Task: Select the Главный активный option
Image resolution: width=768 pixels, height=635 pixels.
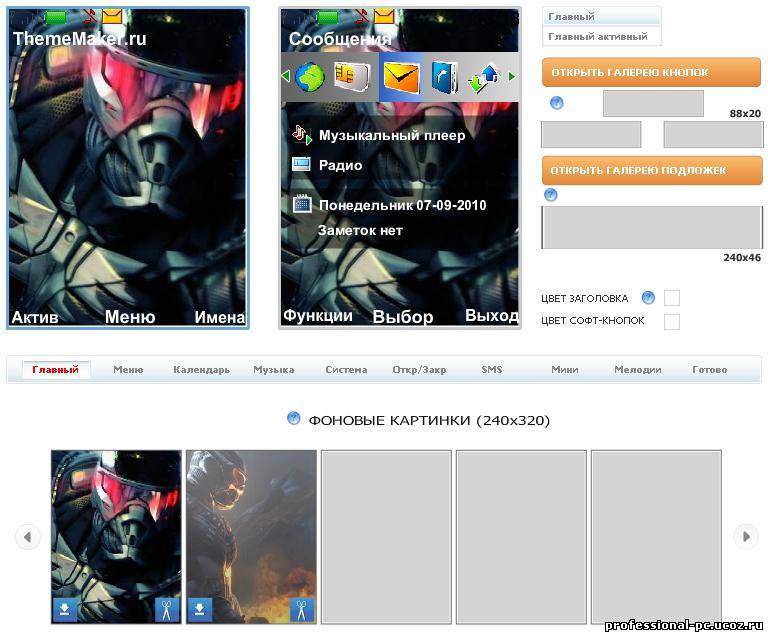Action: coord(602,37)
